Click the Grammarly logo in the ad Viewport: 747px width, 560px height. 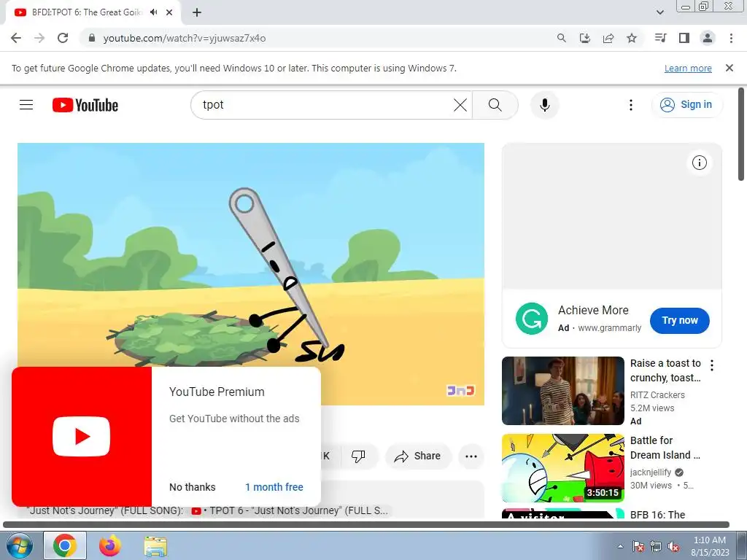click(x=532, y=319)
